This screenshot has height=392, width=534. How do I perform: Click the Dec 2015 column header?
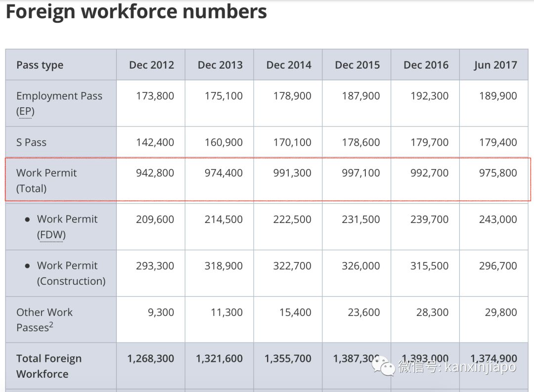pos(357,65)
